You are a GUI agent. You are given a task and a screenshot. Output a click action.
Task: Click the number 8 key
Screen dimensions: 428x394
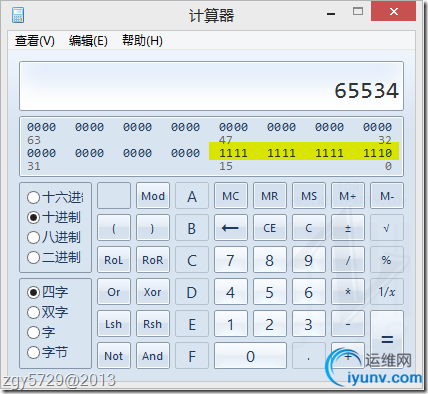tap(270, 260)
